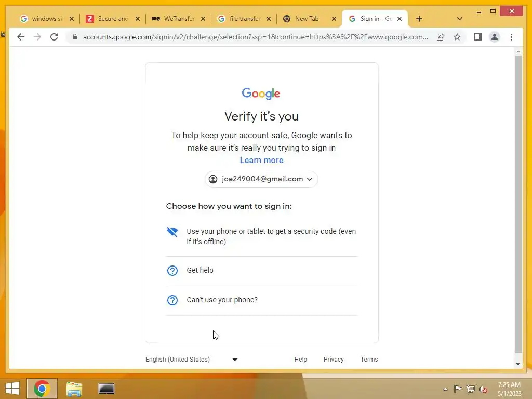Viewport: 532px width, 399px height.
Task: Open a new tab with plus button
Action: [419, 19]
